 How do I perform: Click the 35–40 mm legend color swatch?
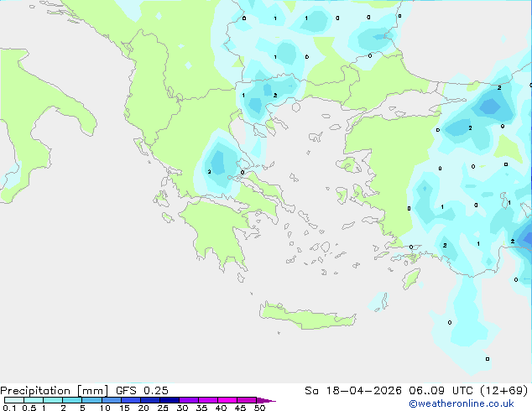pos(207,400)
